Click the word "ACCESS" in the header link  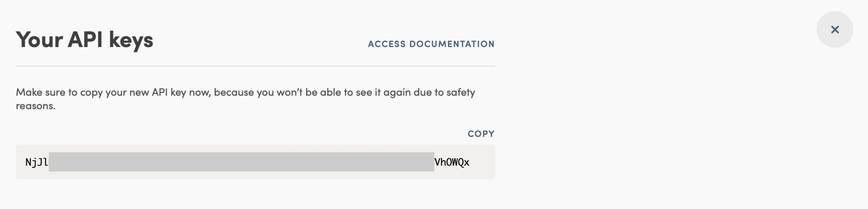tap(387, 44)
